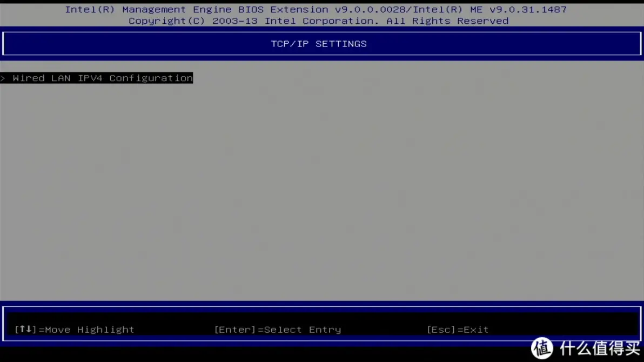Click the TCP/IP SETTINGS title bar
Screen dimensions: 644x362
pyautogui.click(x=319, y=44)
